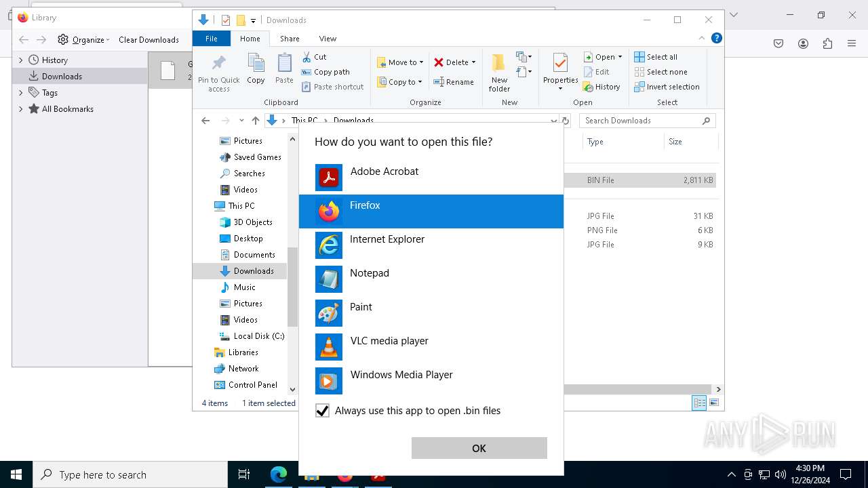Click the Type column header
Viewport: 868px width, 488px height.
pos(623,142)
